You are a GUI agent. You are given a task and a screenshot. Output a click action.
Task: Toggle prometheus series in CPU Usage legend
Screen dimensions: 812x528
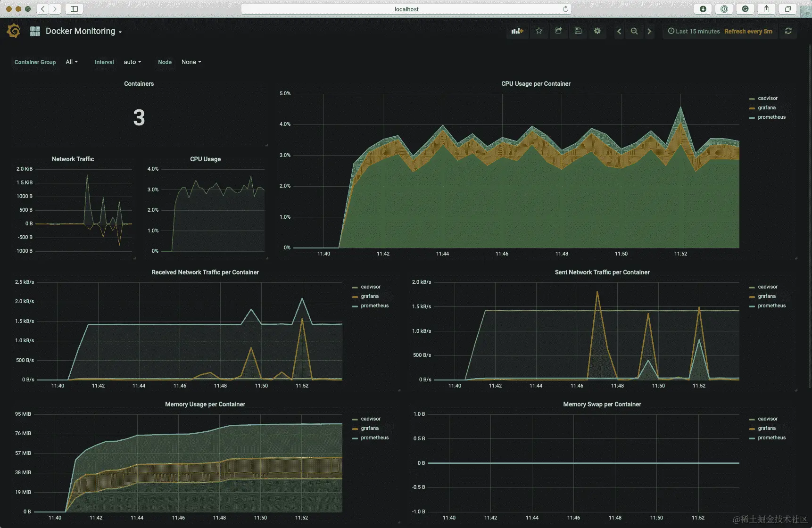click(x=771, y=117)
